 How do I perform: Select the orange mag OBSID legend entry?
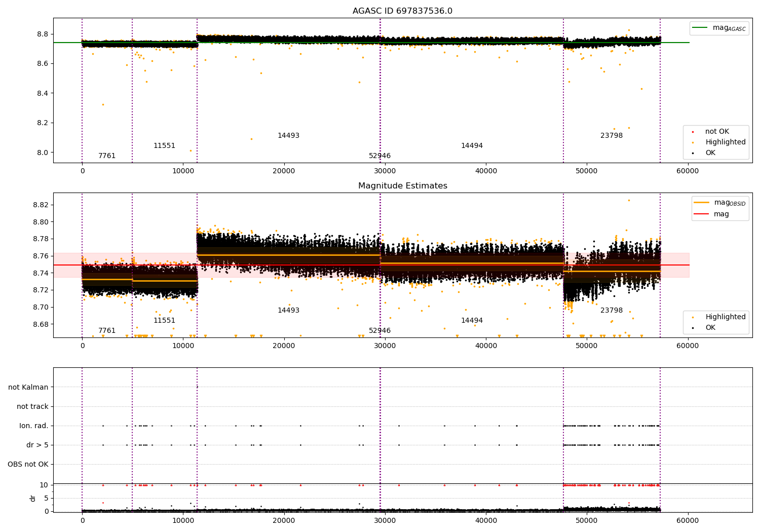(x=719, y=203)
